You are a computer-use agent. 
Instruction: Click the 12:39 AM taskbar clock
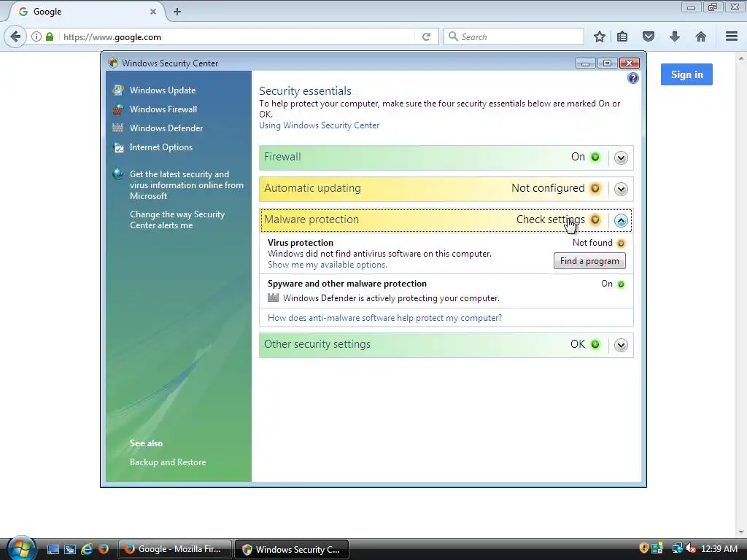pyautogui.click(x=719, y=548)
